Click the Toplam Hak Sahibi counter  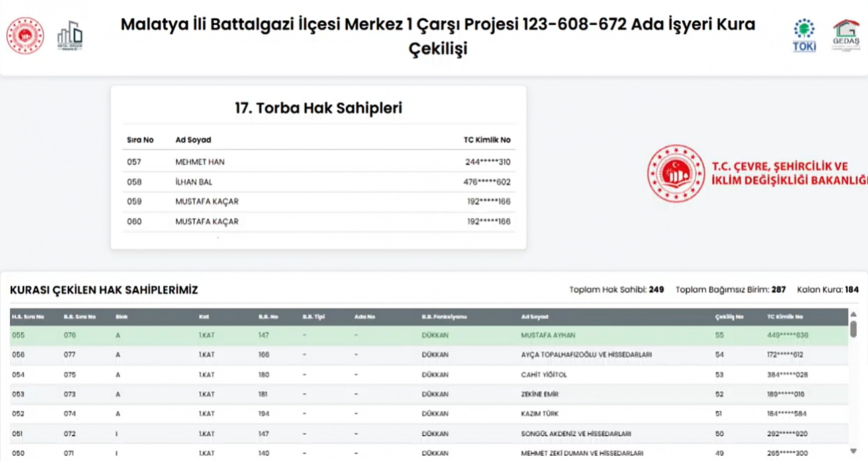tap(616, 290)
